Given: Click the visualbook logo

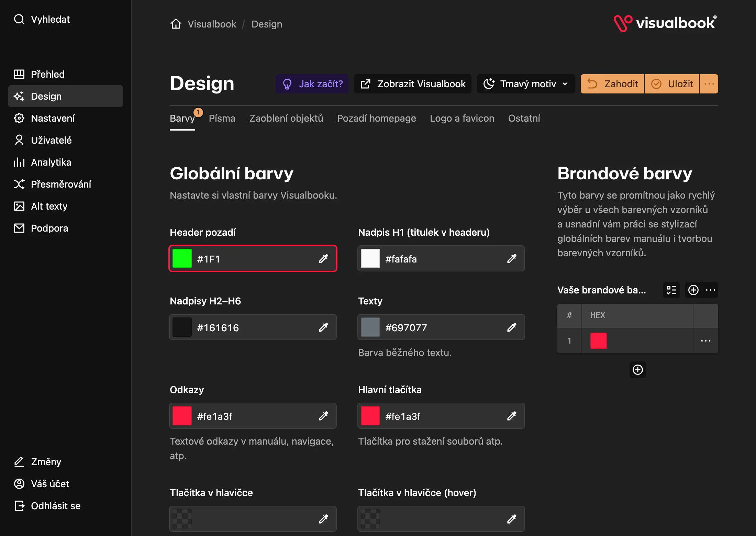Looking at the screenshot, I should click(665, 23).
